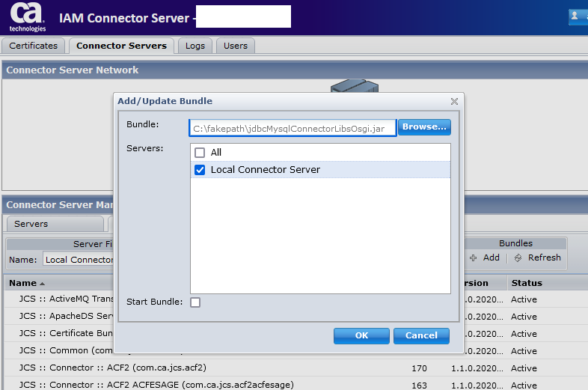Confirm the dialog with OK

click(361, 335)
